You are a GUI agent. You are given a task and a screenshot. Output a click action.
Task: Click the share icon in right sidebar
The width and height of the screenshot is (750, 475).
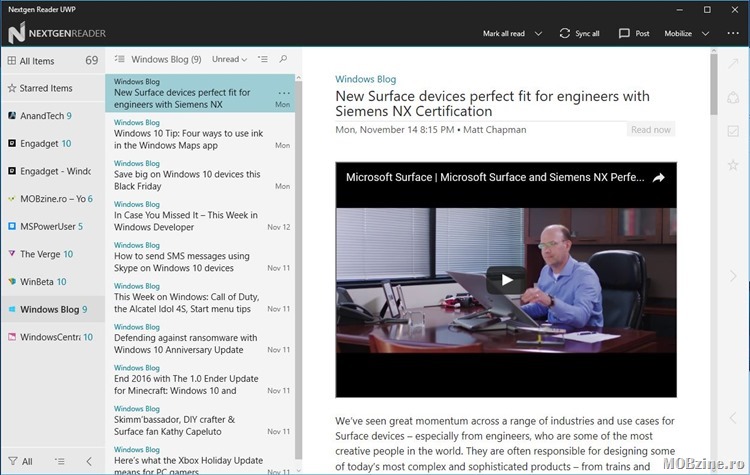coord(732,98)
